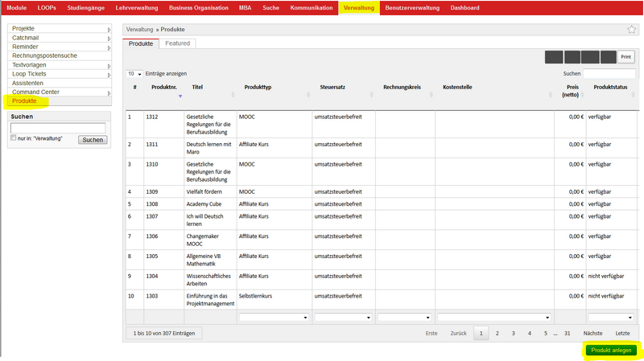Open the Suche top menu
644x361 pixels.
270,8
